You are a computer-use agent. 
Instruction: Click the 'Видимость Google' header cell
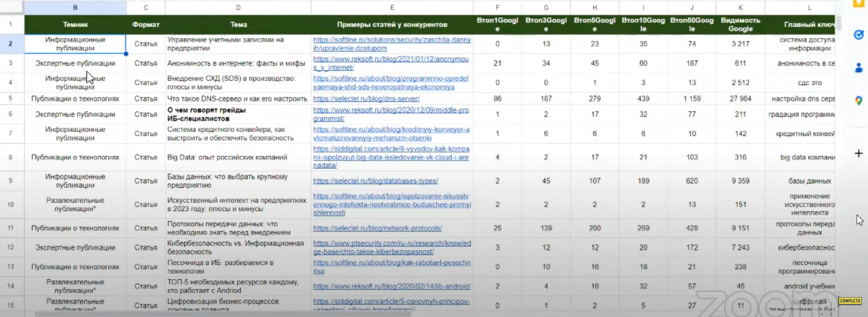(x=741, y=25)
